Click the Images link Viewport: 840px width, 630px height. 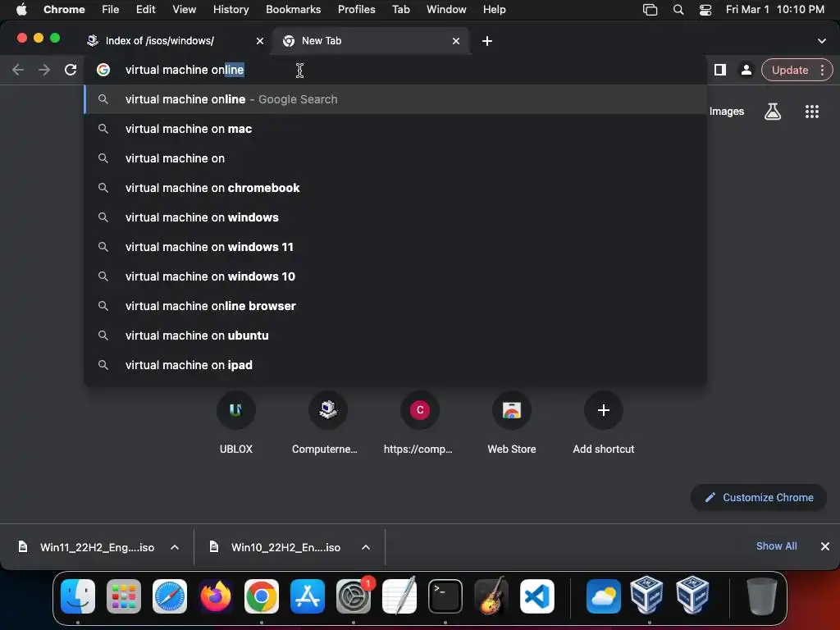point(727,112)
